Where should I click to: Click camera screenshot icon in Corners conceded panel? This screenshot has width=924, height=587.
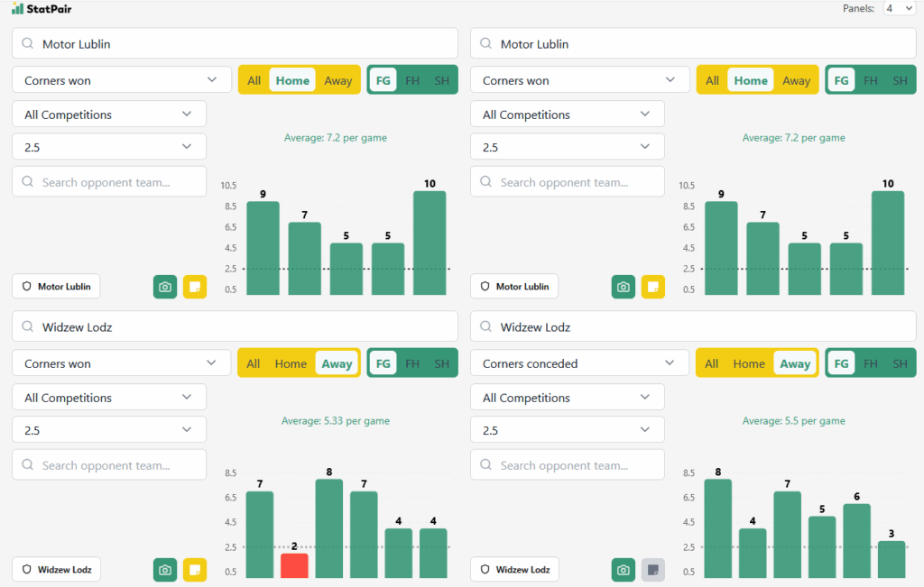coord(624,570)
